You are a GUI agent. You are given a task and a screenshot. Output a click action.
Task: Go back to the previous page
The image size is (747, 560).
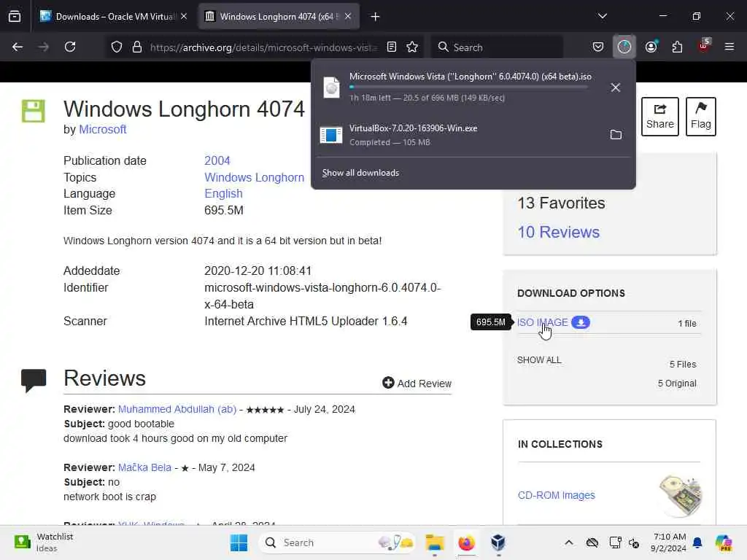(x=18, y=47)
